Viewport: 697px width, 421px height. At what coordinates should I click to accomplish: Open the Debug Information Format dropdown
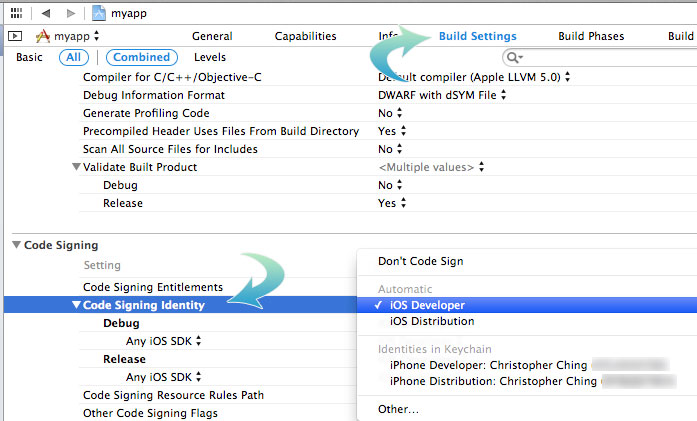tap(442, 95)
